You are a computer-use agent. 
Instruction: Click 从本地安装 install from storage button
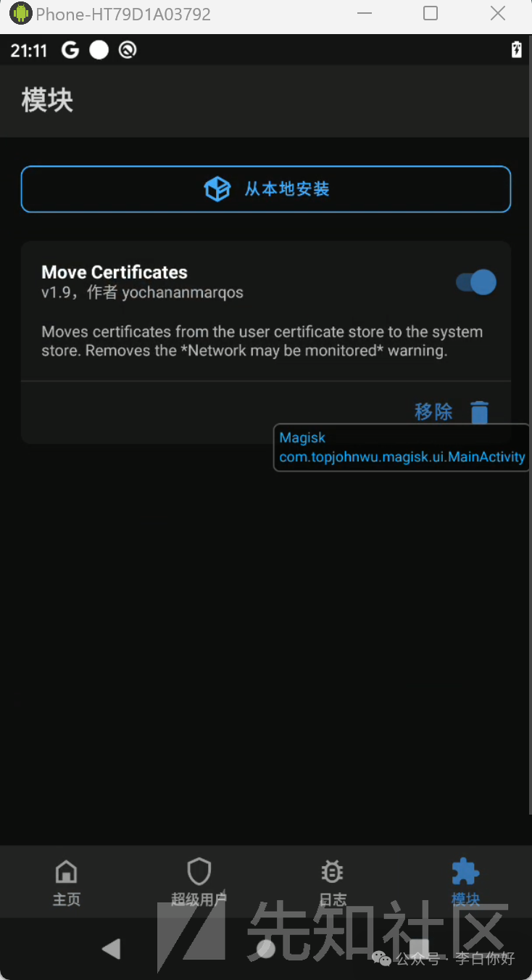[x=266, y=189]
